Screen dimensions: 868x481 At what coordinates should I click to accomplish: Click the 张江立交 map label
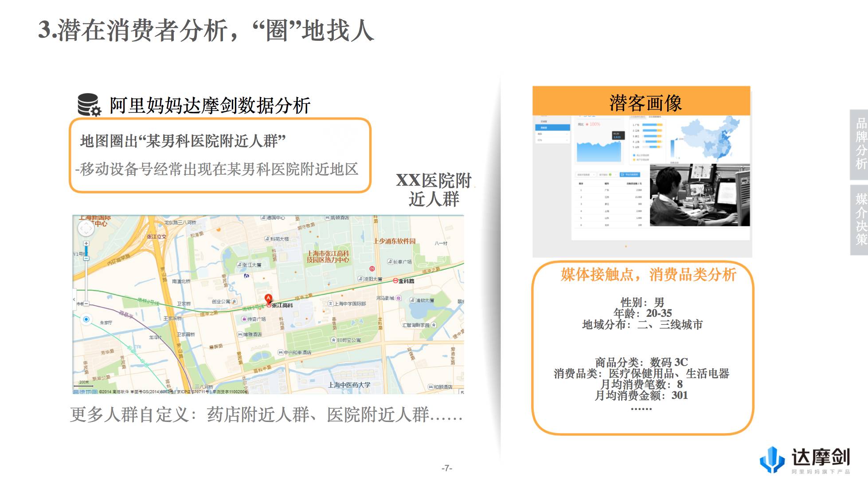point(156,237)
